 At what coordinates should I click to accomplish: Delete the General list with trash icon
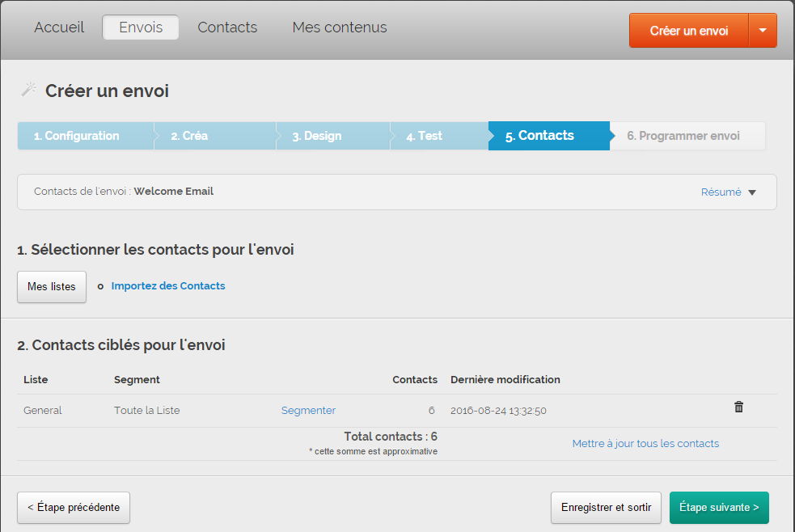[x=738, y=407]
